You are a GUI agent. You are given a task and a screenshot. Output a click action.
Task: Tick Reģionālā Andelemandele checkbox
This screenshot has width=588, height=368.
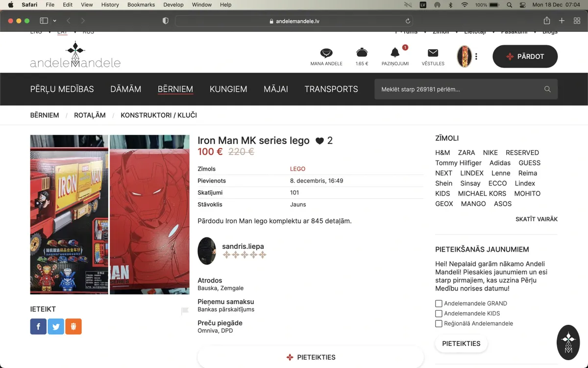(x=439, y=323)
